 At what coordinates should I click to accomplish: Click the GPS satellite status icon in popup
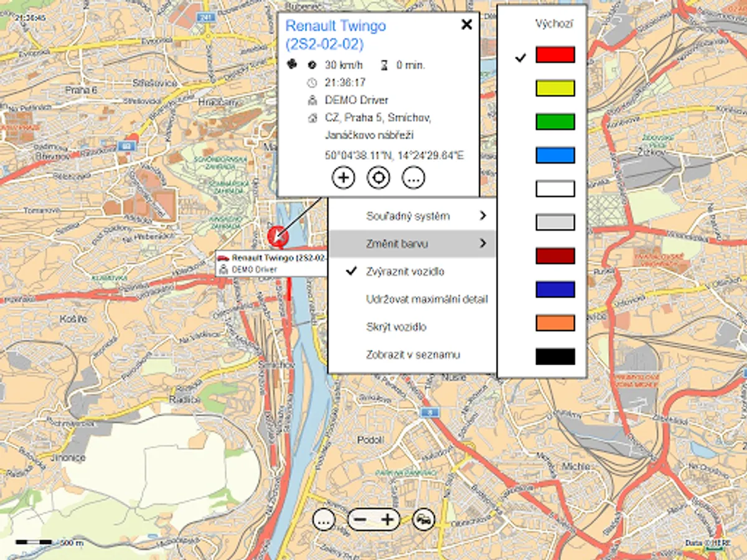click(291, 65)
